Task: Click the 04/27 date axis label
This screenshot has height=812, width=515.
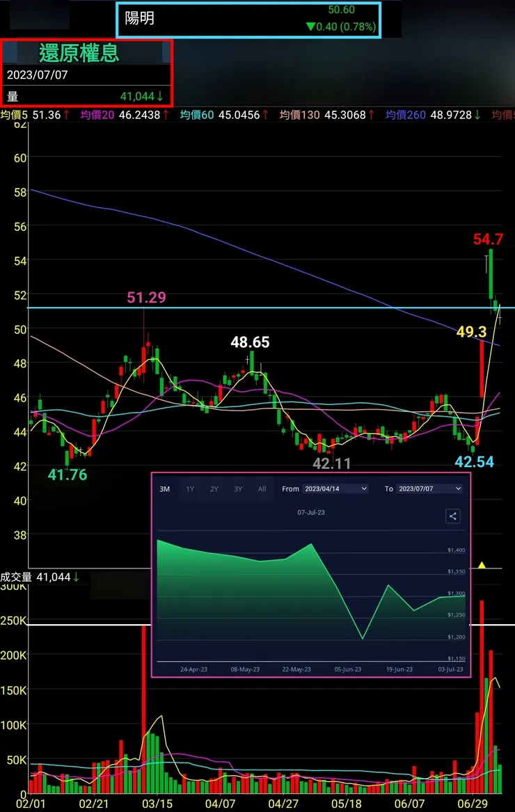Action: (283, 804)
